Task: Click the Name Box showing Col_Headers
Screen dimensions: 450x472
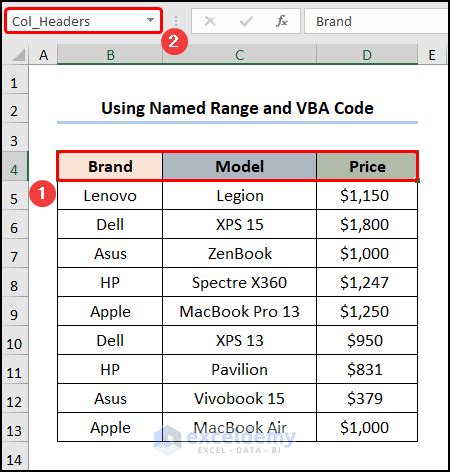Action: [x=83, y=21]
